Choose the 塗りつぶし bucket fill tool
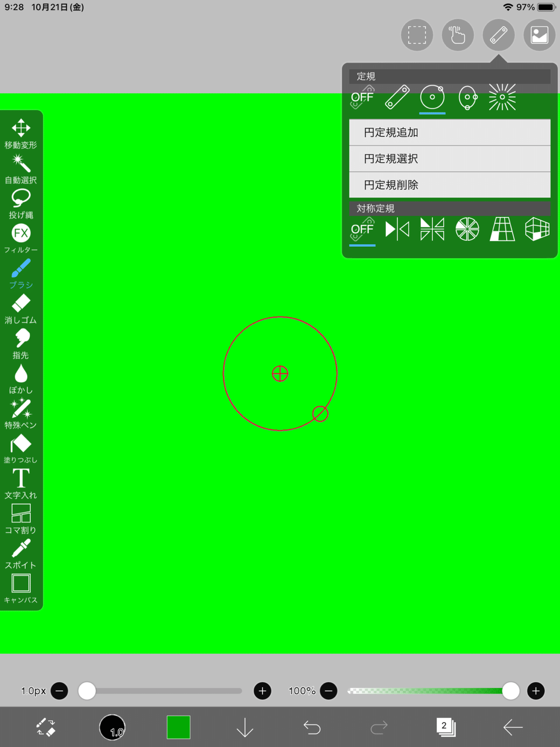This screenshot has height=747, width=560. [21, 449]
